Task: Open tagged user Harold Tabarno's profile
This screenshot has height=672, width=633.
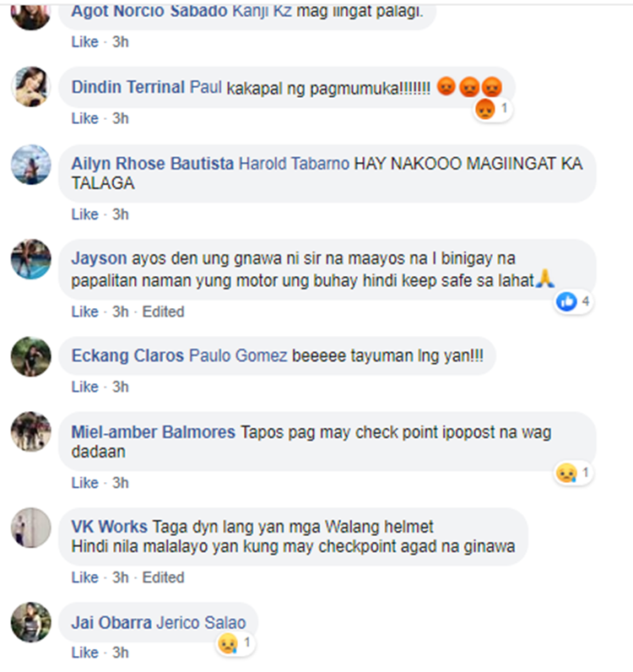Action: [x=294, y=164]
